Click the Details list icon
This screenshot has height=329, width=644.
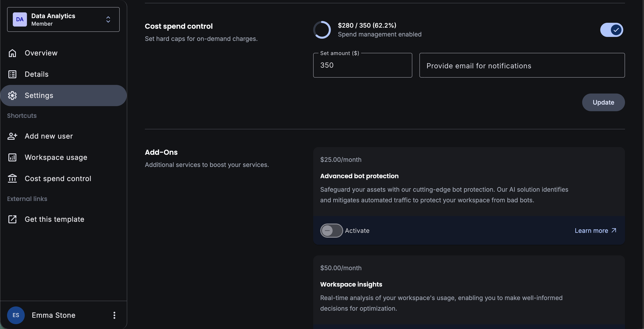point(12,74)
